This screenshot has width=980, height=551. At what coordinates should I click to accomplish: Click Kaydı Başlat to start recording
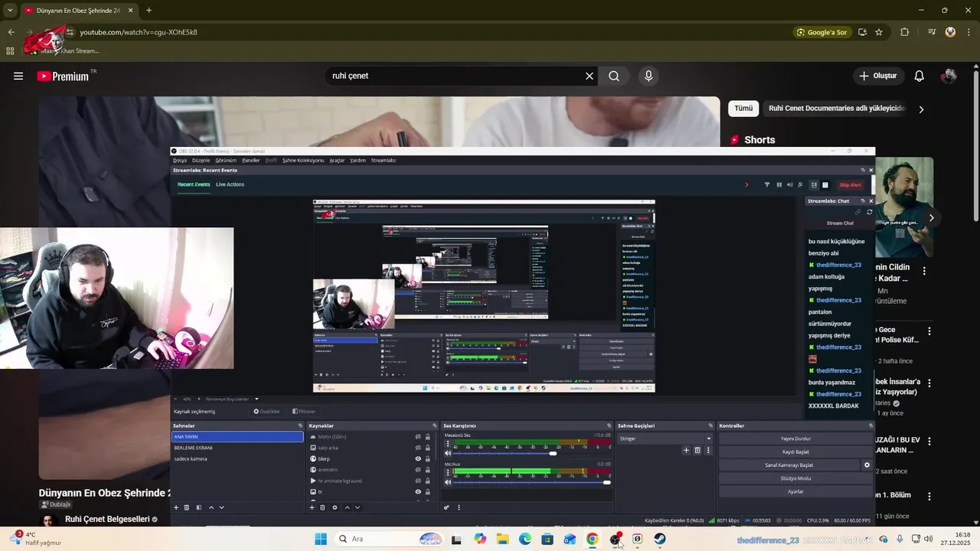pos(795,452)
